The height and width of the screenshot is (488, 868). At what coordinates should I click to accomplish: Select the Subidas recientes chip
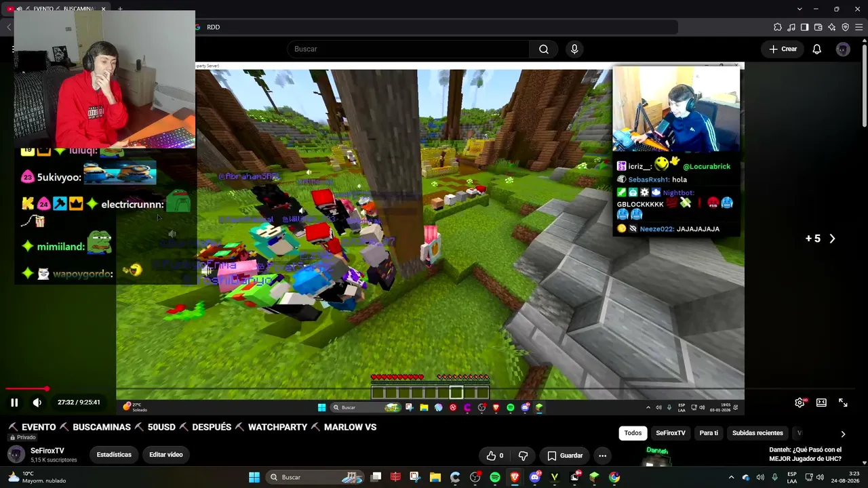click(x=757, y=433)
